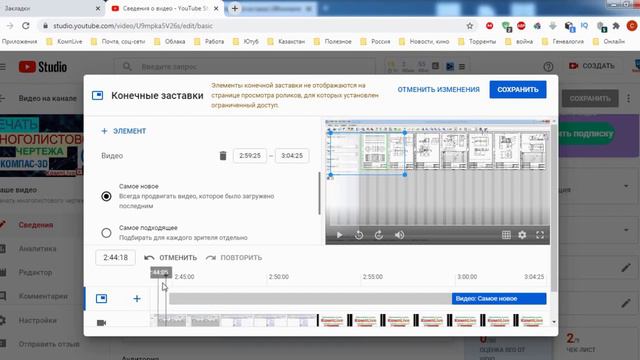Open the Ютуб bookmarks folder
The width and height of the screenshot is (640, 360).
coord(246,41)
